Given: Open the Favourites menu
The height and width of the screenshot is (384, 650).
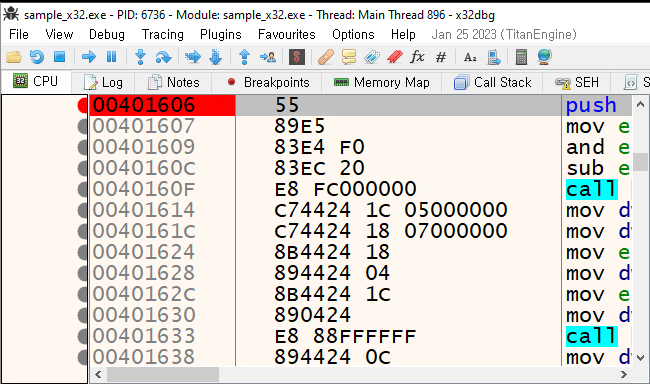Looking at the screenshot, I should tap(286, 34).
